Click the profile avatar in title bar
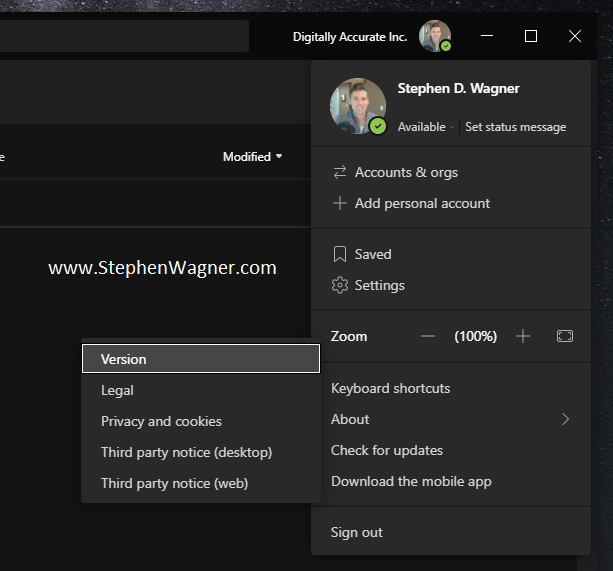The width and height of the screenshot is (613, 571). [x=435, y=36]
